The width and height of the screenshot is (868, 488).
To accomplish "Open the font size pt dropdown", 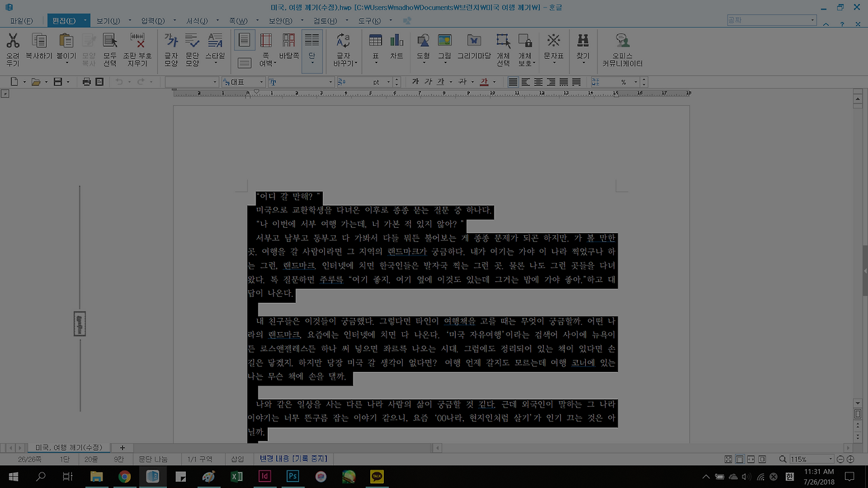I will [x=388, y=82].
